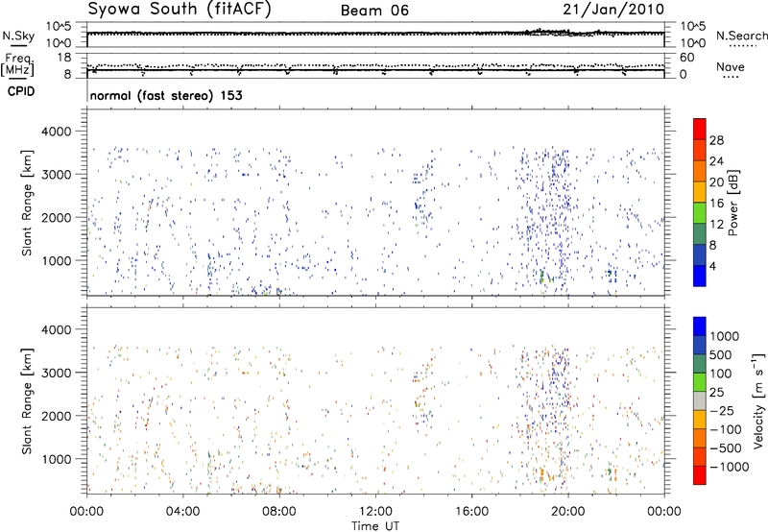The width and height of the screenshot is (768, 532).
Task: Pick the red top segment of Power colorbar
Action: point(700,129)
